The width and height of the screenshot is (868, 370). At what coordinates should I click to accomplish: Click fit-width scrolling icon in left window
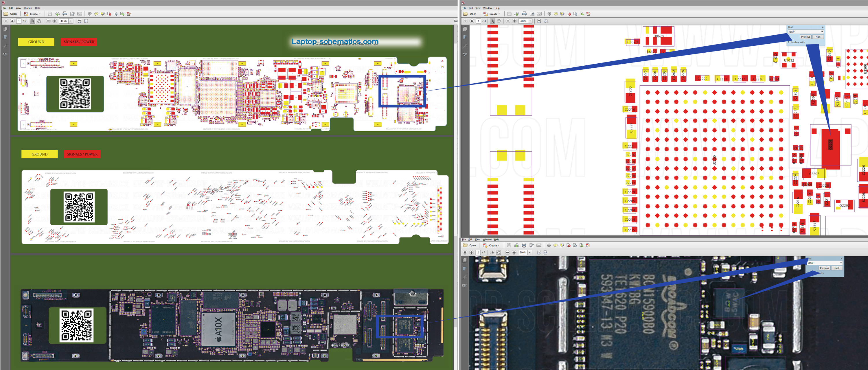[80, 21]
